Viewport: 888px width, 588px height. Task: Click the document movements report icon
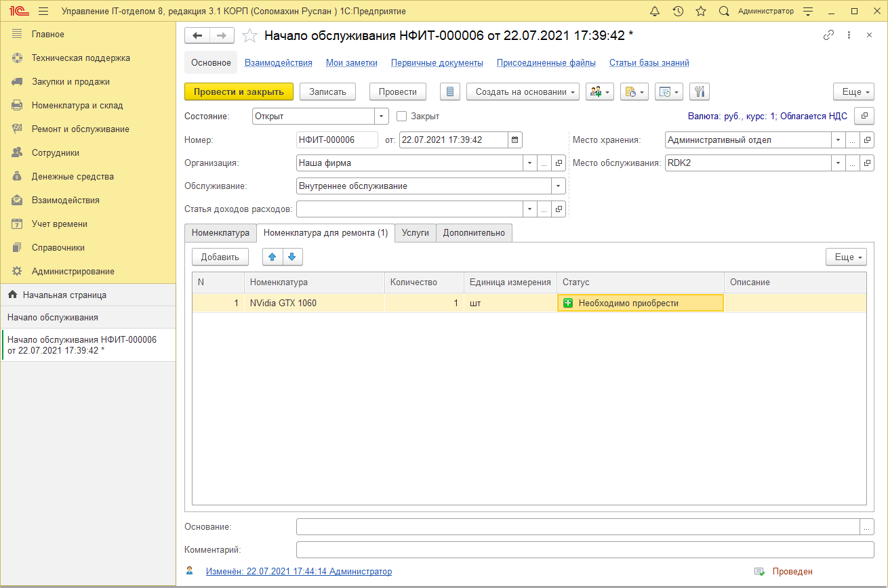[450, 91]
